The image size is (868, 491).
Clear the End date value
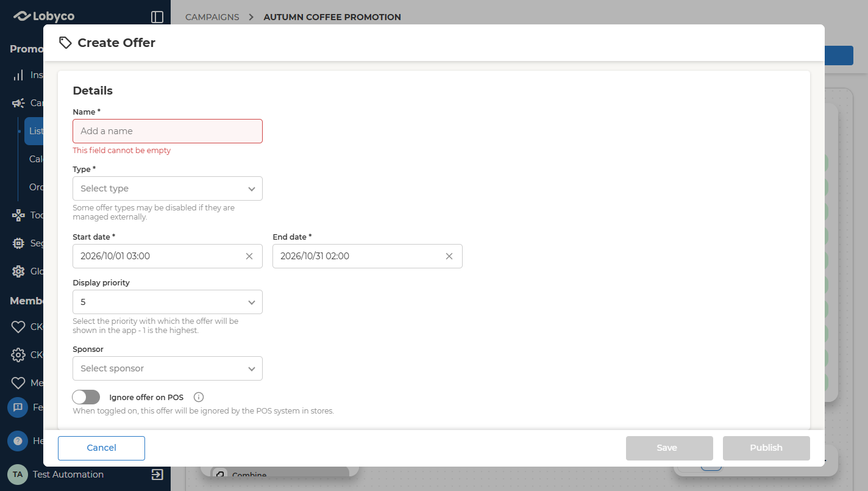tap(449, 256)
